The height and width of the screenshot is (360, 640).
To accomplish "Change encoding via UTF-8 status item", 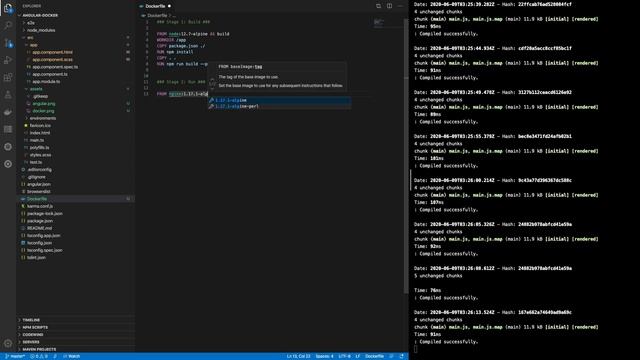I will click(344, 356).
